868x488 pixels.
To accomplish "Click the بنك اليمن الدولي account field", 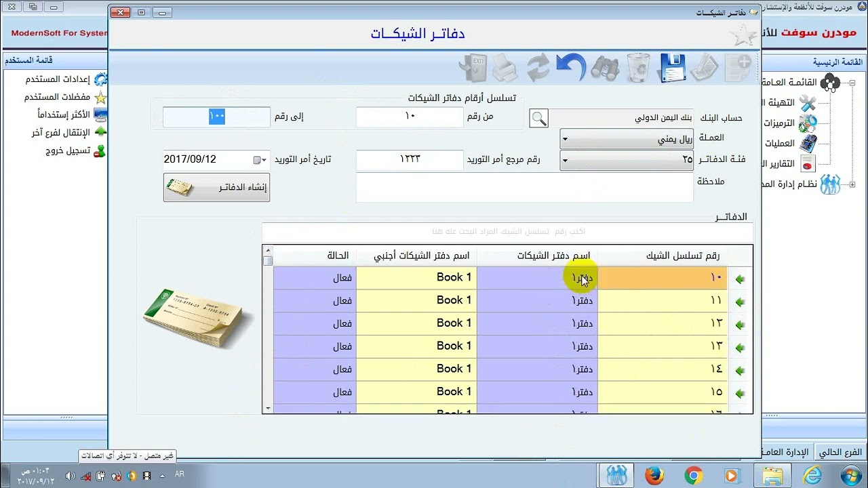I will point(621,118).
